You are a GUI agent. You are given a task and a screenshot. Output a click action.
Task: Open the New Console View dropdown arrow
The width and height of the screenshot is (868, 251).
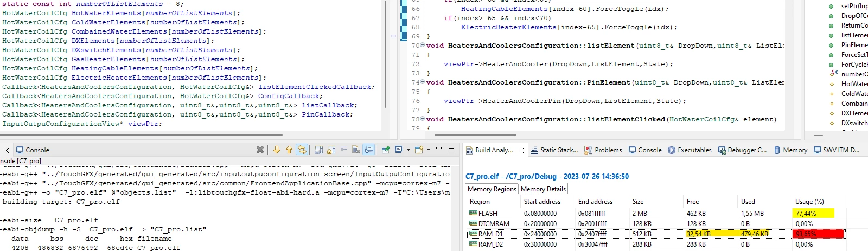(x=429, y=150)
